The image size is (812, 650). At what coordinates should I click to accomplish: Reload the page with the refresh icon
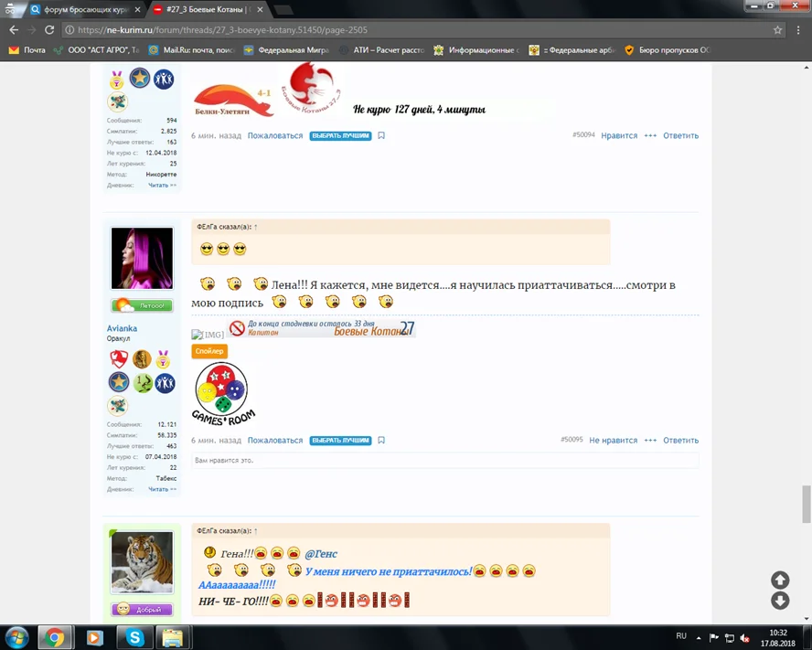click(x=49, y=30)
